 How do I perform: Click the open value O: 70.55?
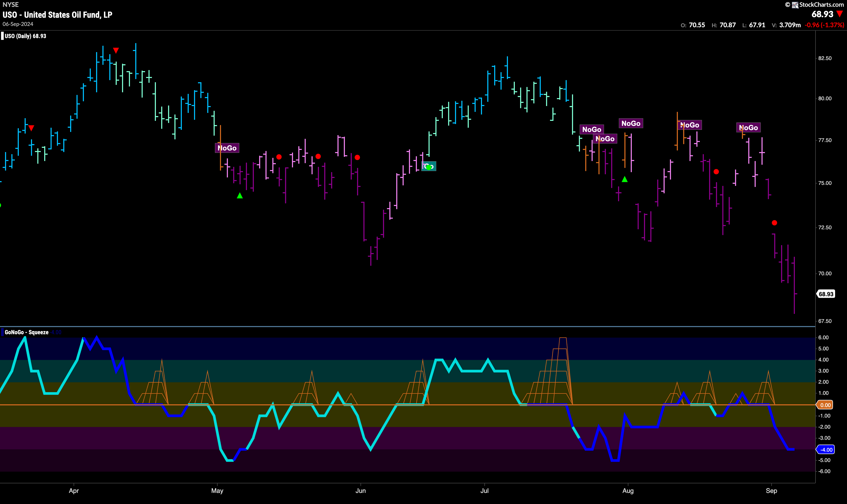[x=693, y=25]
